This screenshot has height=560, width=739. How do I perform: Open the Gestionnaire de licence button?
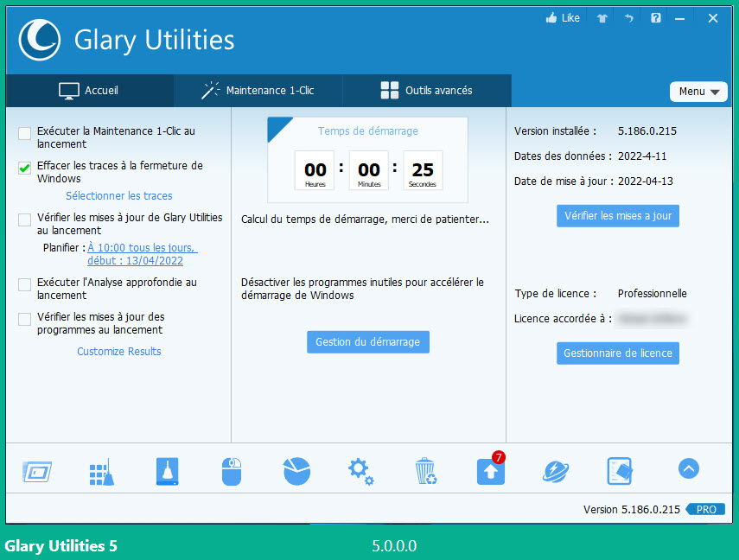coord(618,353)
